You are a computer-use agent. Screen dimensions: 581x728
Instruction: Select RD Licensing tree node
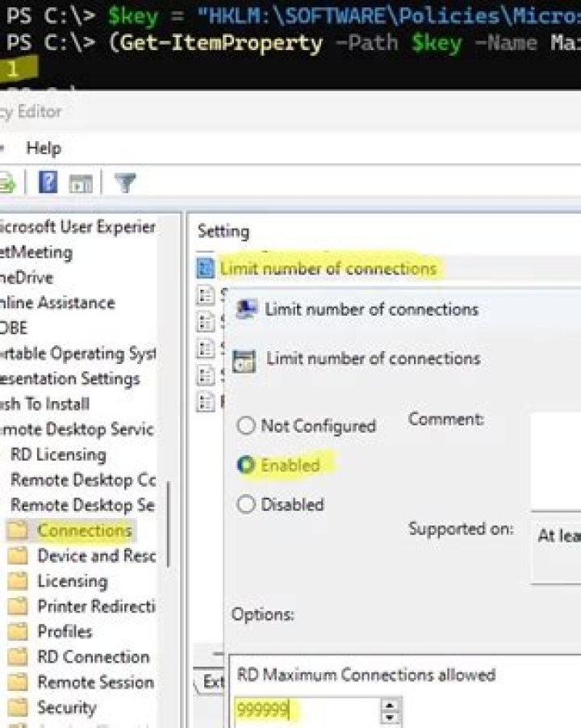58,454
